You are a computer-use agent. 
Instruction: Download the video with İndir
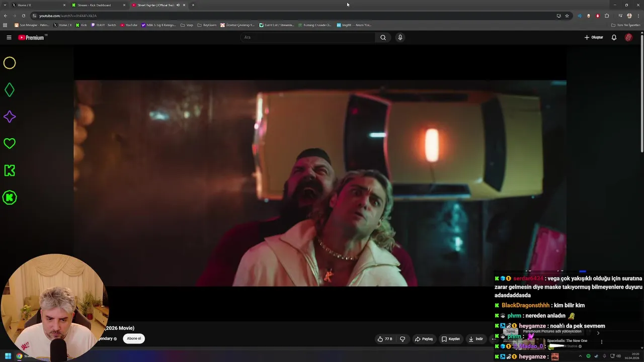pos(476,339)
